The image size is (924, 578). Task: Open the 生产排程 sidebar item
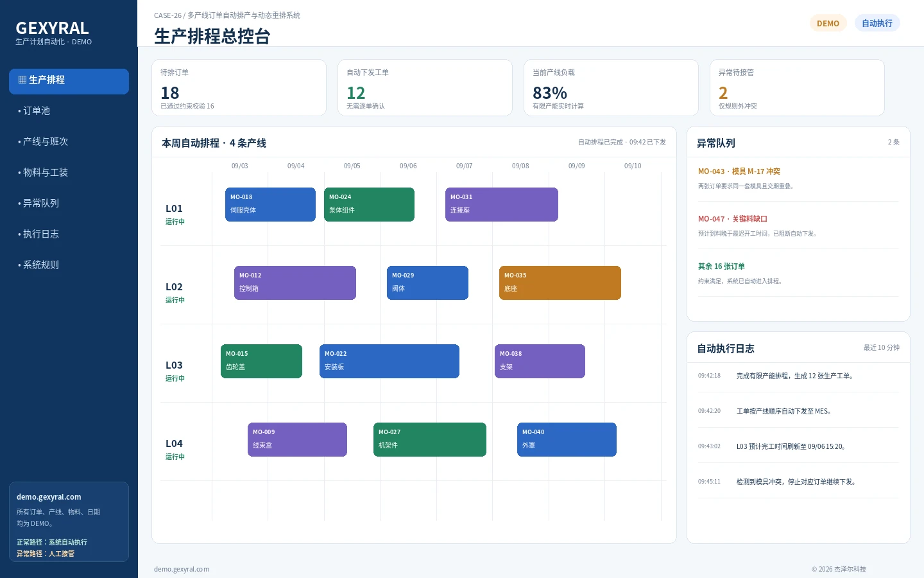pyautogui.click(x=69, y=81)
